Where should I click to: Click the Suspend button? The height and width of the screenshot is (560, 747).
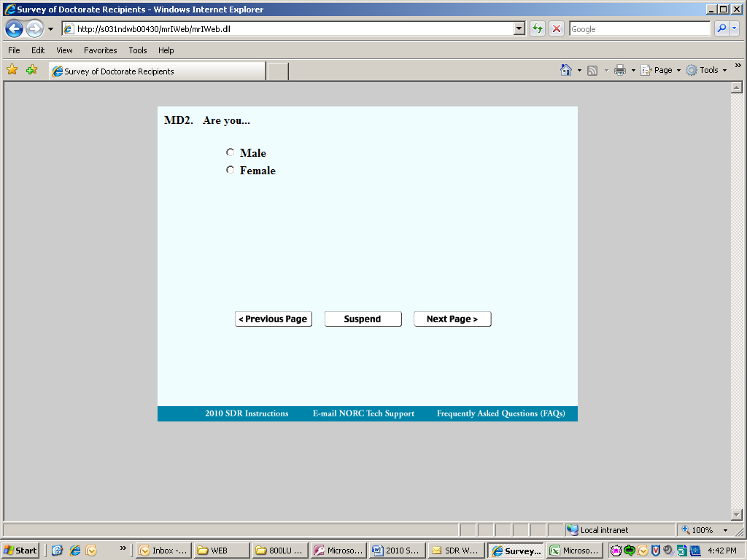[x=363, y=319]
